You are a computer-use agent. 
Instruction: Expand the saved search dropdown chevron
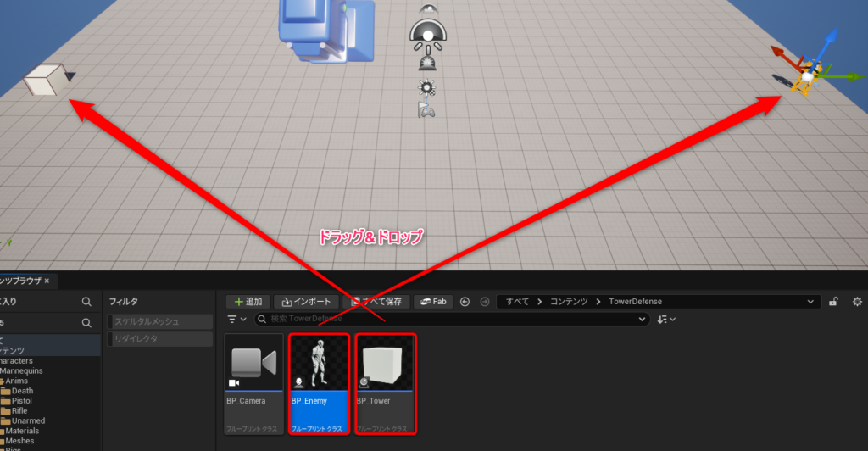[643, 319]
